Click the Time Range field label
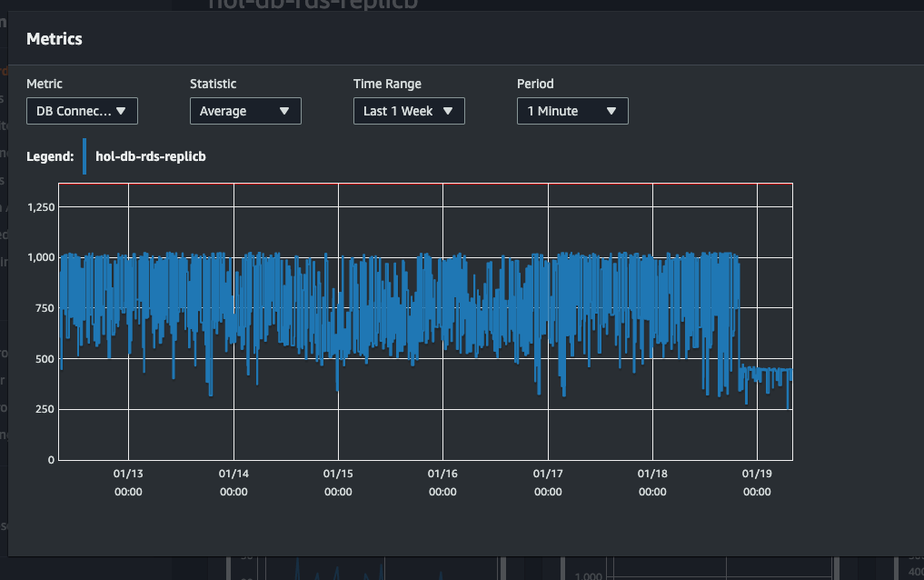Viewport: 924px width, 580px height. click(387, 84)
